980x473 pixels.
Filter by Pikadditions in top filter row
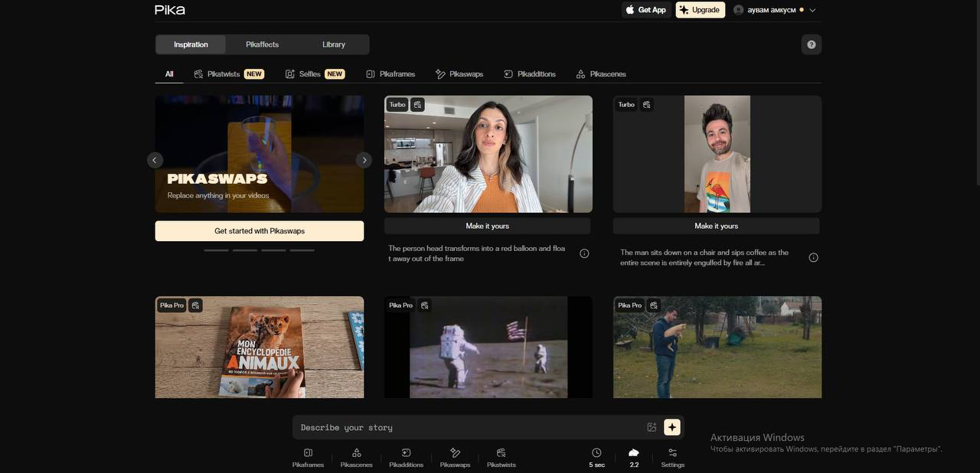click(530, 74)
